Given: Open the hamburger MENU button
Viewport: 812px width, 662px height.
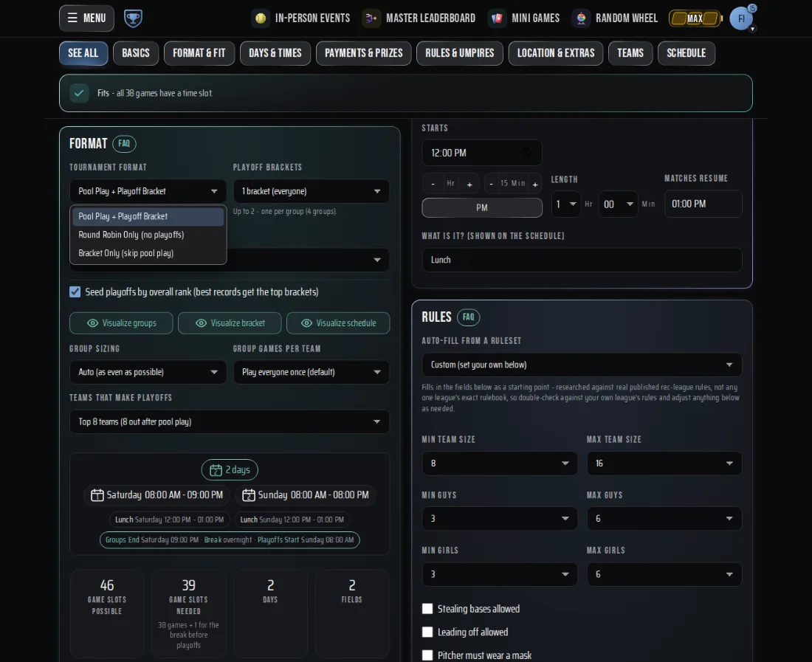Looking at the screenshot, I should click(86, 18).
